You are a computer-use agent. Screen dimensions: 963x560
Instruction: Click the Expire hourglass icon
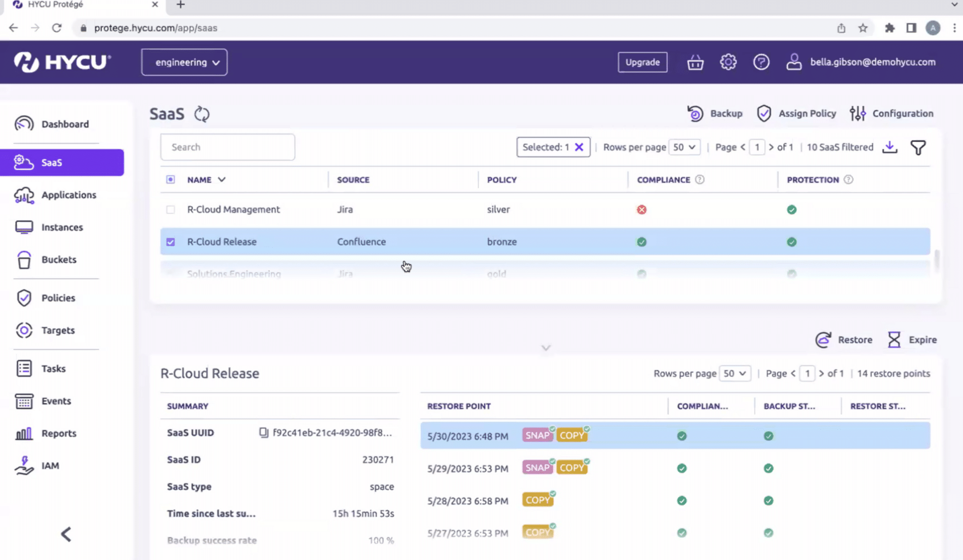click(x=894, y=340)
